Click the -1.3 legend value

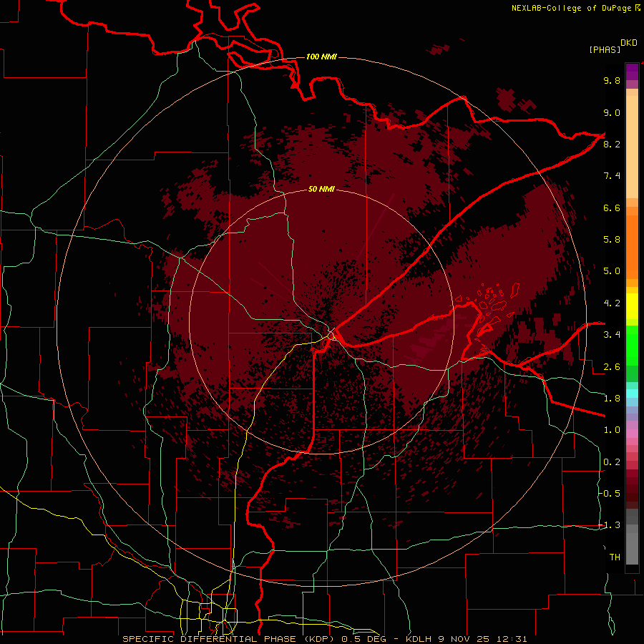(x=609, y=525)
